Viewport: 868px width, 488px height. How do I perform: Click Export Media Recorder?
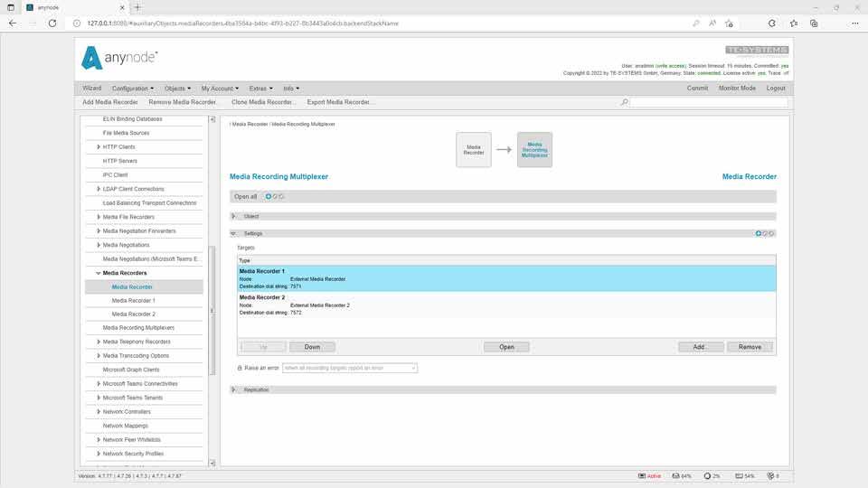339,102
